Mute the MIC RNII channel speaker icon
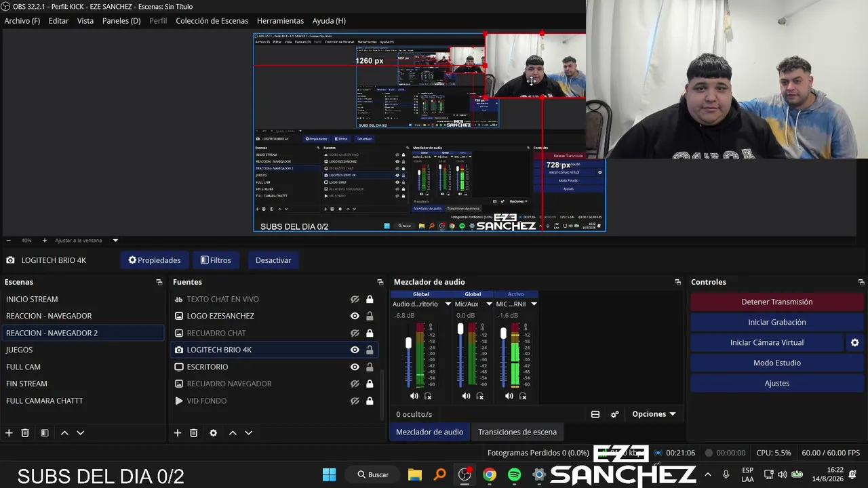This screenshot has height=488, width=868. pos(509,396)
